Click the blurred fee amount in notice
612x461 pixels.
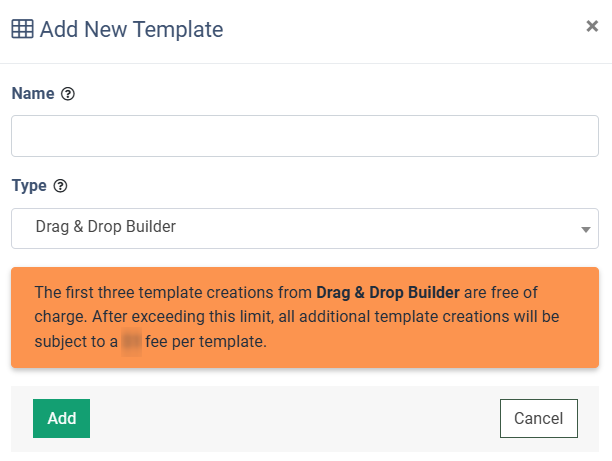[x=131, y=341]
